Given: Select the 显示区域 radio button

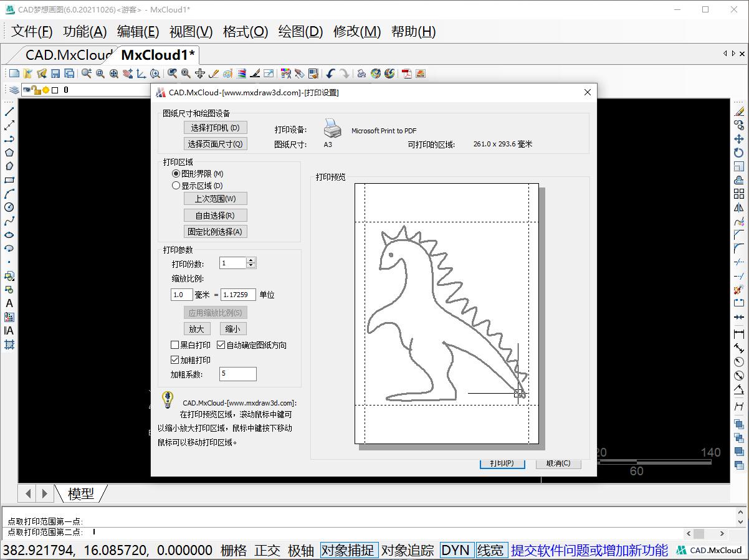Looking at the screenshot, I should [x=176, y=185].
